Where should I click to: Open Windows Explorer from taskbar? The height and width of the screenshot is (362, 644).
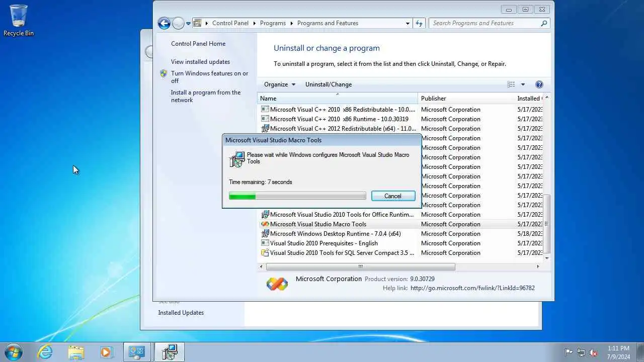click(76, 352)
